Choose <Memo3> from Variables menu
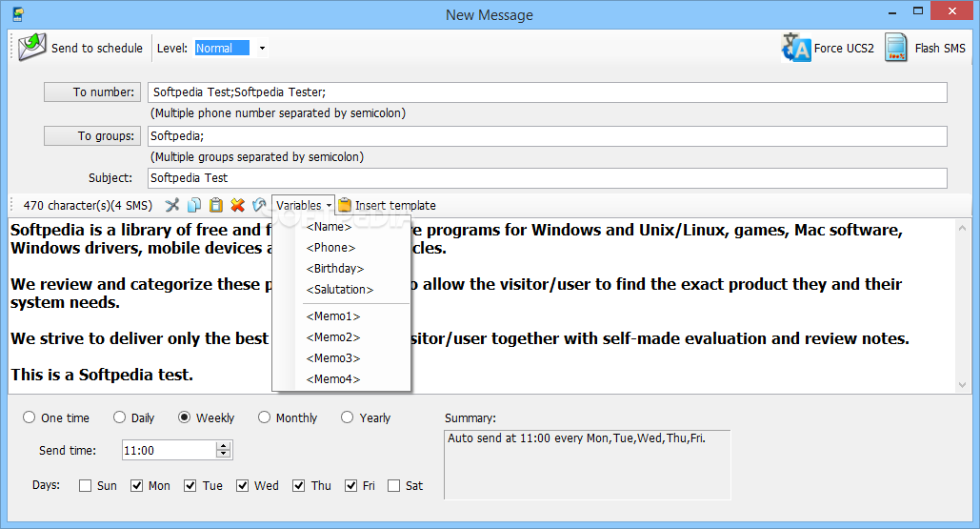980x529 pixels. pyautogui.click(x=341, y=358)
